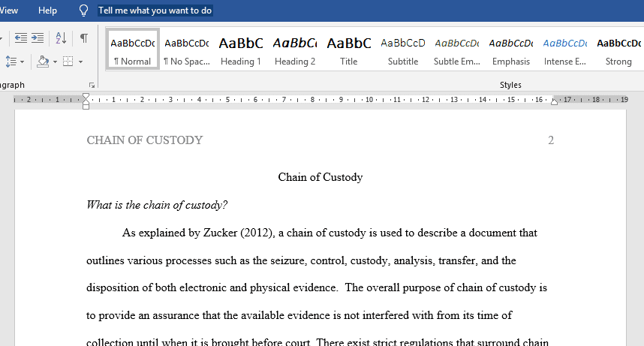Open the Help tab
644x346 pixels.
point(47,11)
